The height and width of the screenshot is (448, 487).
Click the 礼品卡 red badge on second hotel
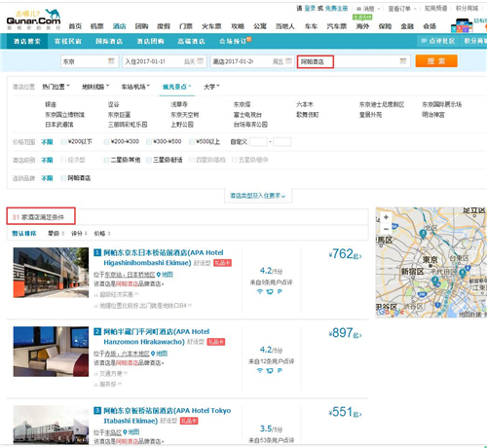pyautogui.click(x=216, y=342)
